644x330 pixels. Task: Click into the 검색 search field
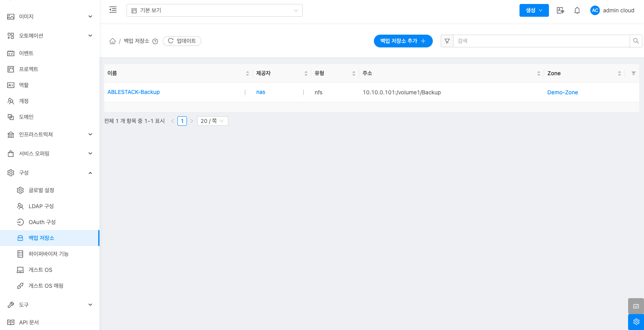tap(541, 41)
